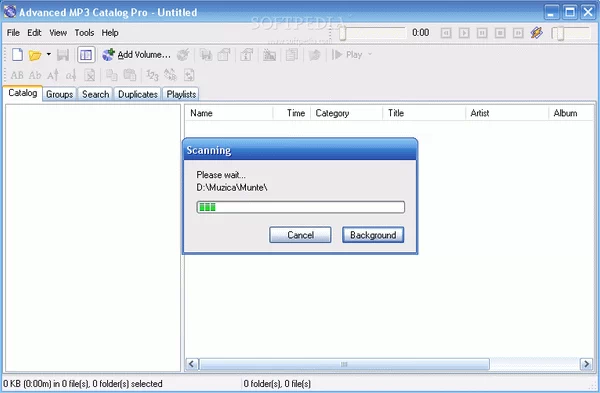Click the volume slider handle
The image size is (600, 393).
(x=560, y=33)
